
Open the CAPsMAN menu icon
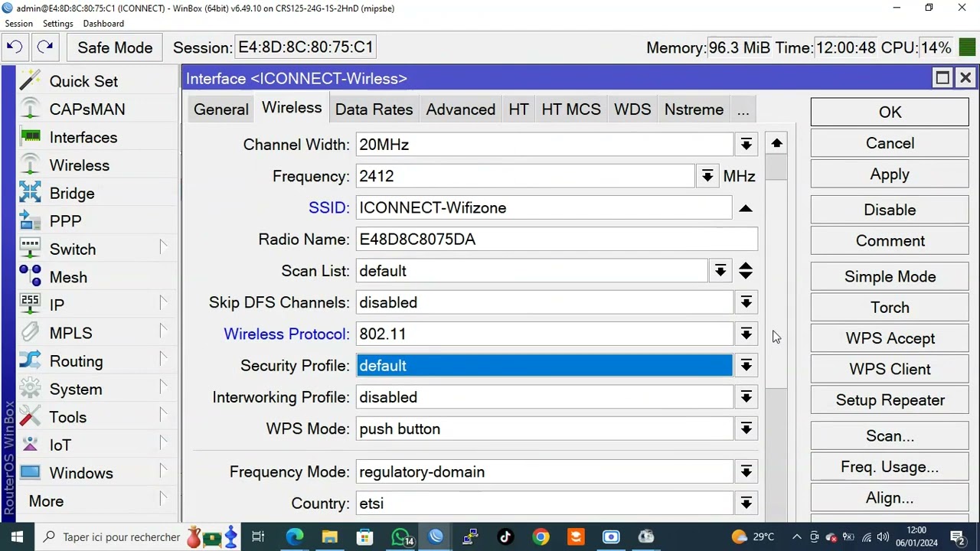[30, 109]
